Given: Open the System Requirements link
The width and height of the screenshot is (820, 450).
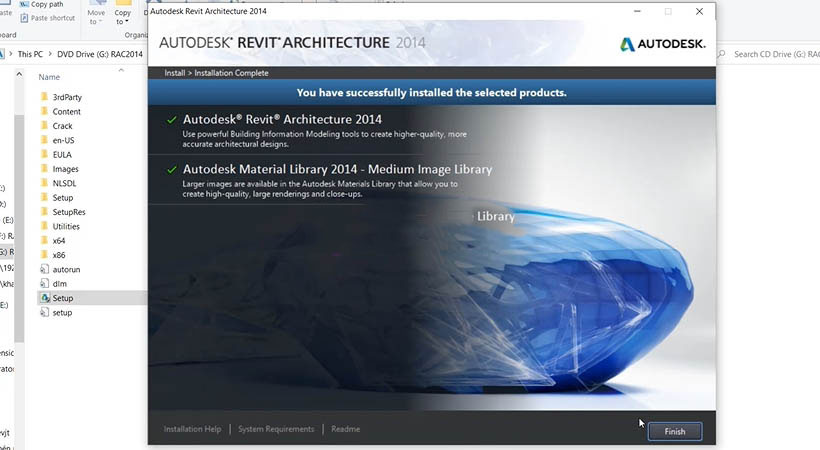Looking at the screenshot, I should tap(276, 429).
